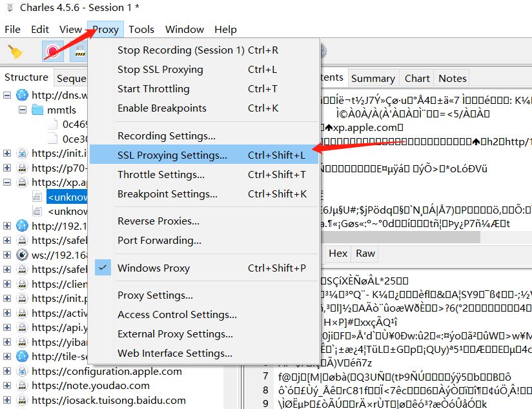Viewport: 532px width, 409px height.
Task: Switch to the Structure tab
Action: 26,77
